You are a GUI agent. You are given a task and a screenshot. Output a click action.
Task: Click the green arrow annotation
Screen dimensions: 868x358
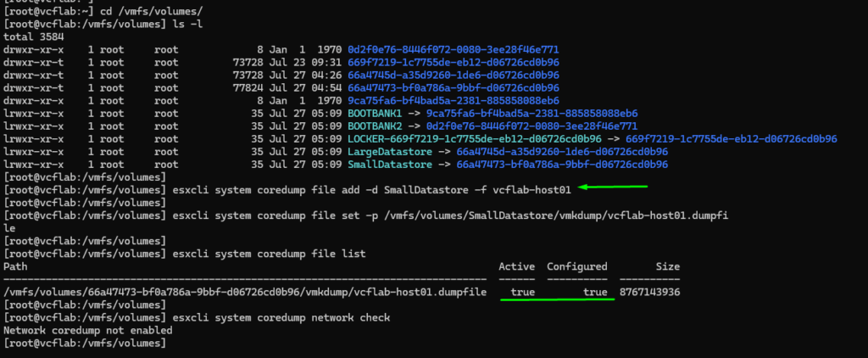coord(613,187)
